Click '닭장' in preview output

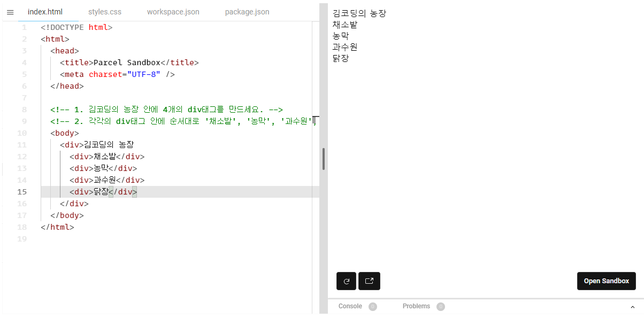click(x=341, y=58)
